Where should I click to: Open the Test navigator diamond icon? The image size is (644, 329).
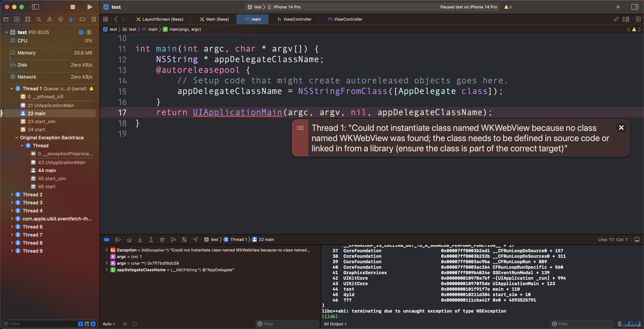point(61,19)
